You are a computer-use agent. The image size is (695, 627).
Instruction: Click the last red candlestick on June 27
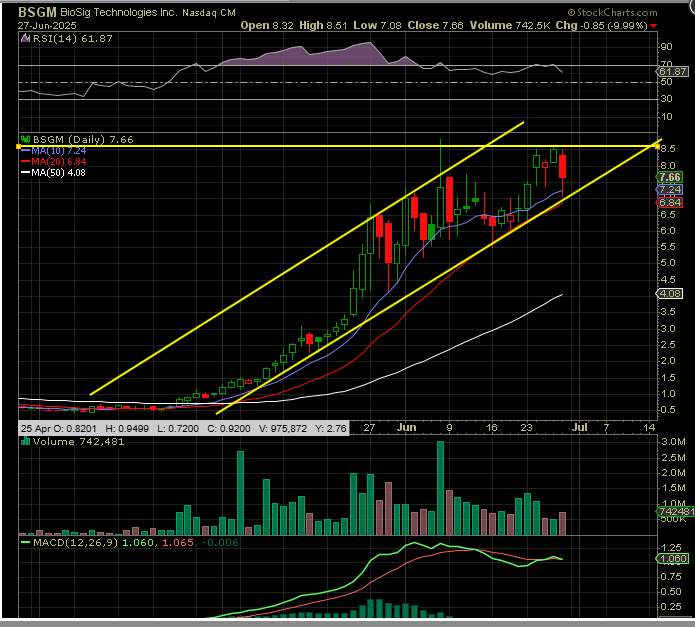(562, 171)
